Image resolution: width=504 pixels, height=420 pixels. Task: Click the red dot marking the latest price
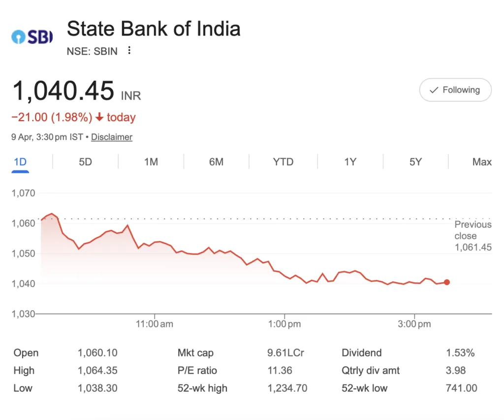click(x=446, y=282)
